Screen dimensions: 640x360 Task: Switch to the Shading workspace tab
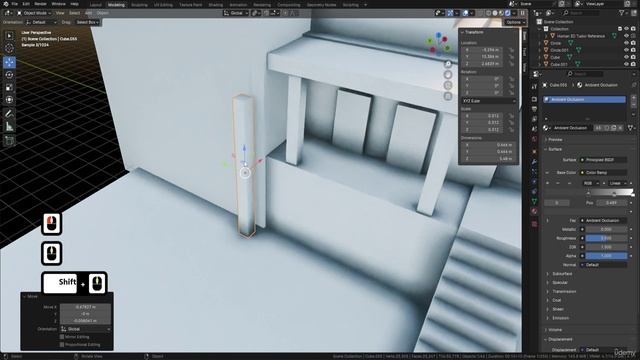pyautogui.click(x=216, y=5)
